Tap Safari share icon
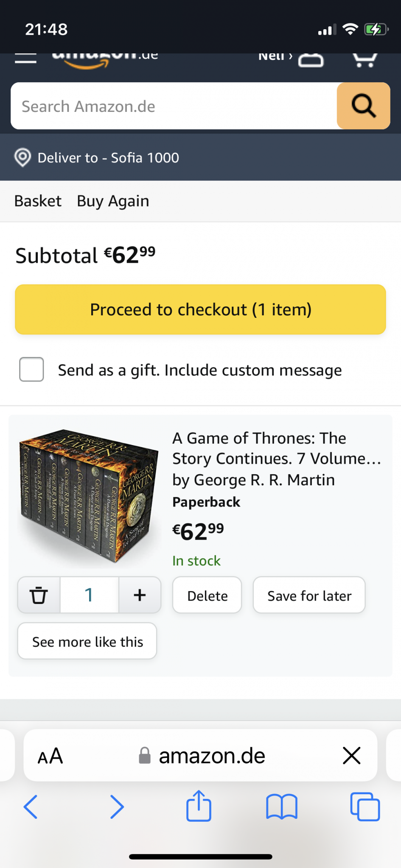401x868 pixels. click(x=199, y=806)
